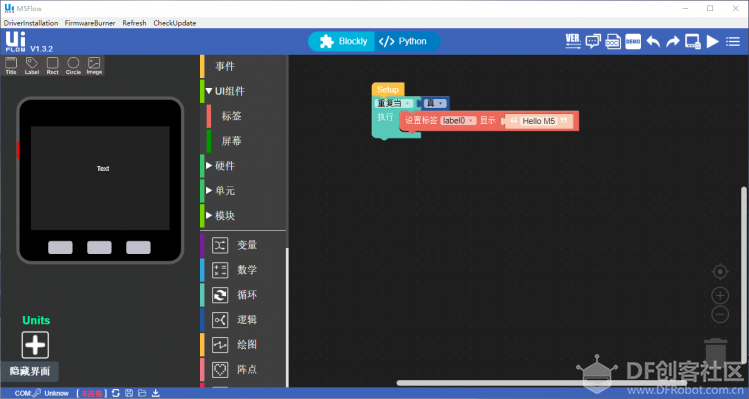Screen dimensions: 749x399
Task: Open the 真 boolean value dropdown
Action: (435, 103)
